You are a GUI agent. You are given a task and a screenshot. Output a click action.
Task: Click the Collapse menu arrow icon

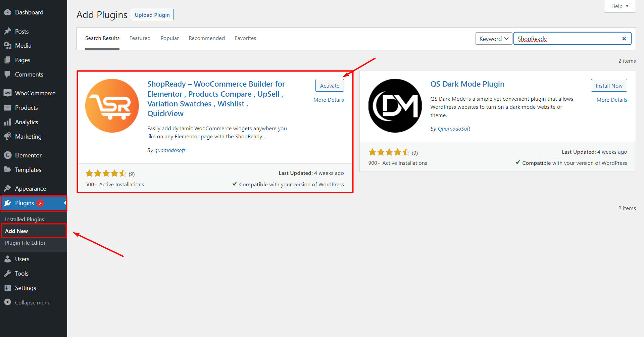(8, 302)
